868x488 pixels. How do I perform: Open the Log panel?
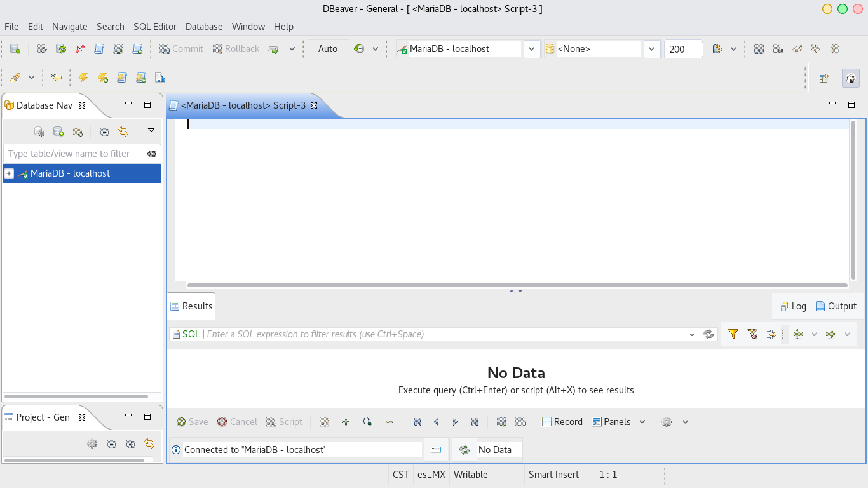[x=793, y=306]
